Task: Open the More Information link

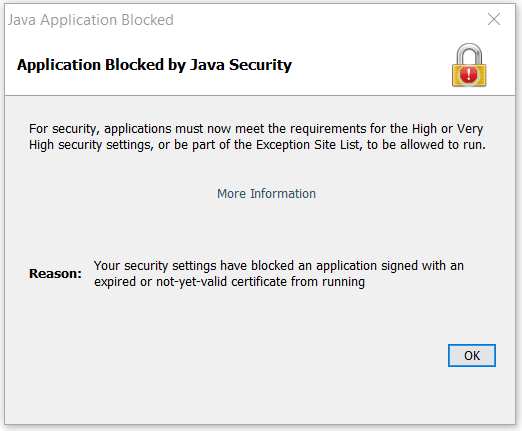Action: [266, 194]
